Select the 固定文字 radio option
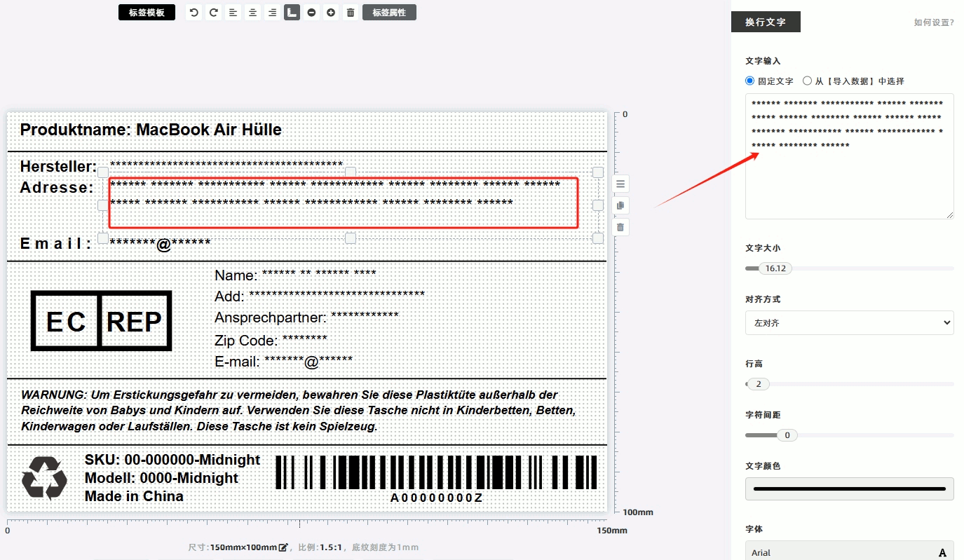 click(749, 81)
